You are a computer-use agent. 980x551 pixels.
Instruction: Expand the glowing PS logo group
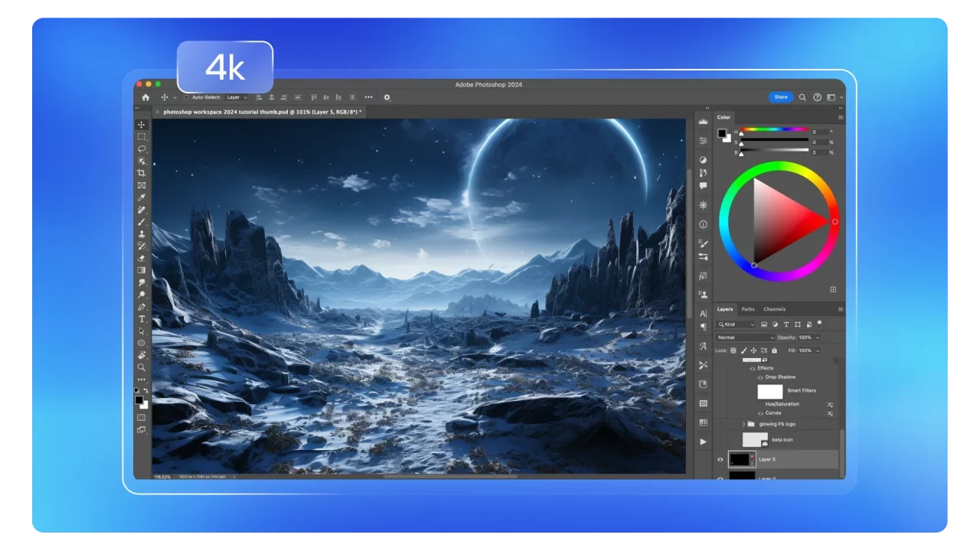coord(743,424)
